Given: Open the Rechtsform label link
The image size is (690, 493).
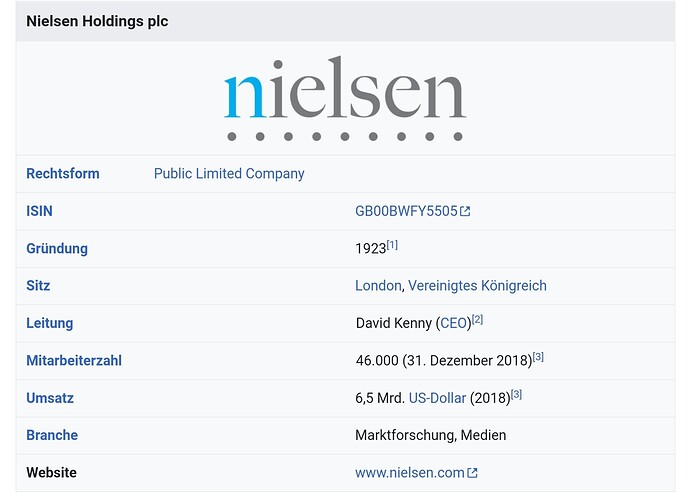Looking at the screenshot, I should coord(63,174).
